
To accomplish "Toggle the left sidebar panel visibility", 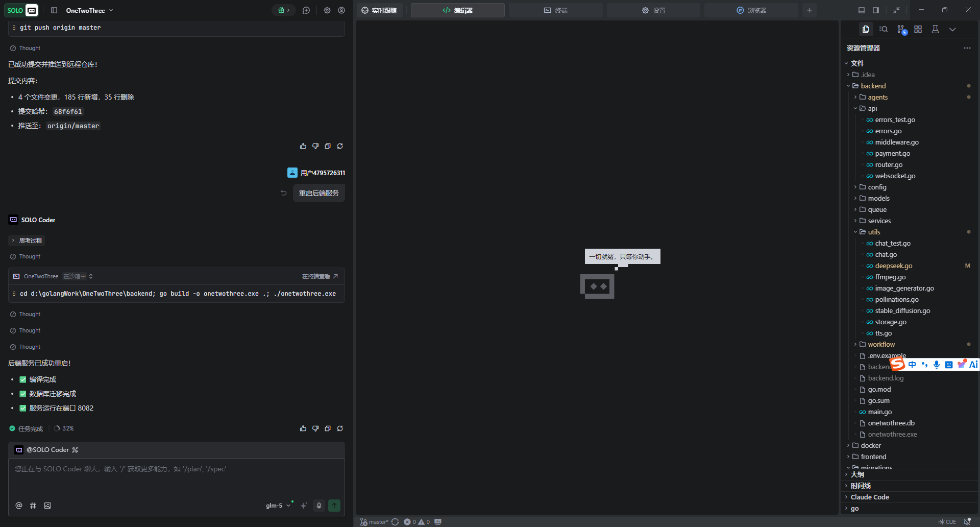I will point(54,10).
